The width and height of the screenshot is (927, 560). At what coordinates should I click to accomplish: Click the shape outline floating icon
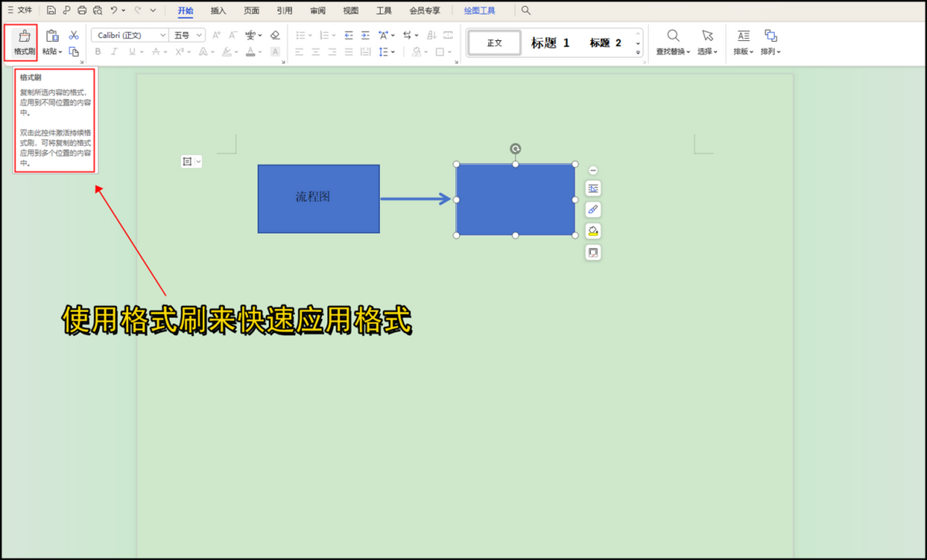593,253
